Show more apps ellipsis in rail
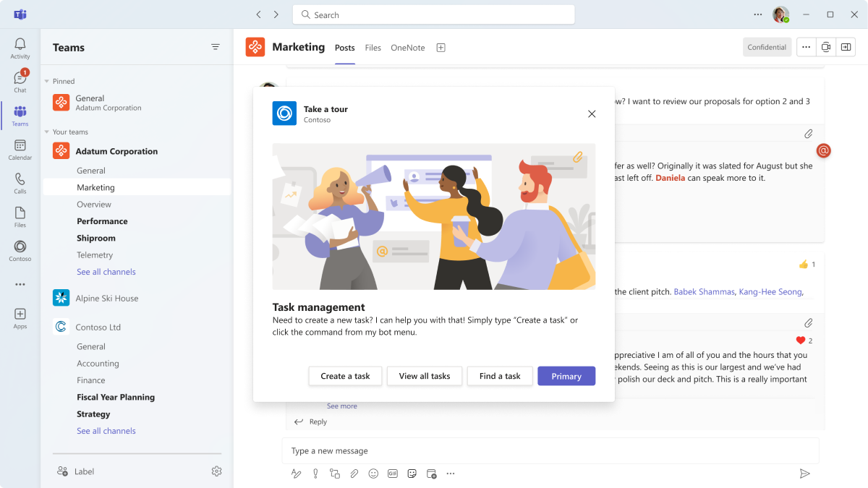This screenshot has height=488, width=868. tap(20, 284)
